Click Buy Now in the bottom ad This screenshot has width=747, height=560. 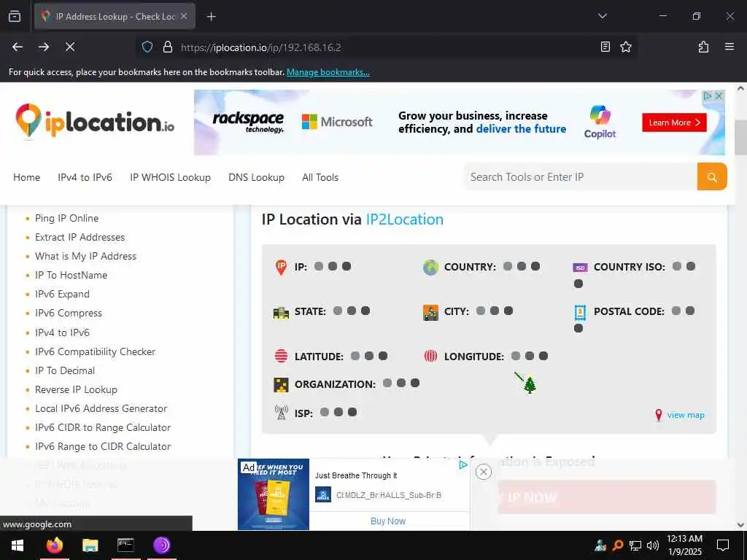click(388, 521)
